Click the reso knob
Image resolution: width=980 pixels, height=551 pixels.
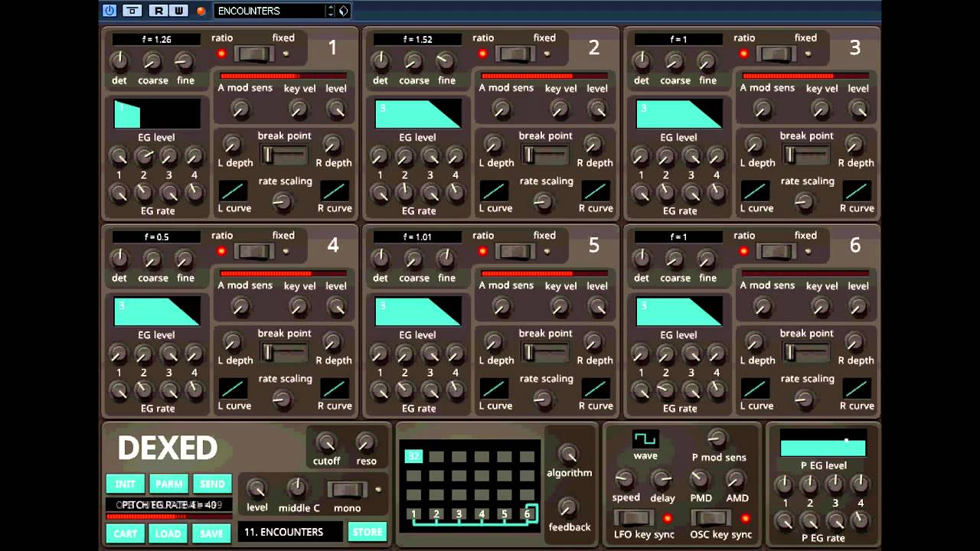click(x=366, y=442)
